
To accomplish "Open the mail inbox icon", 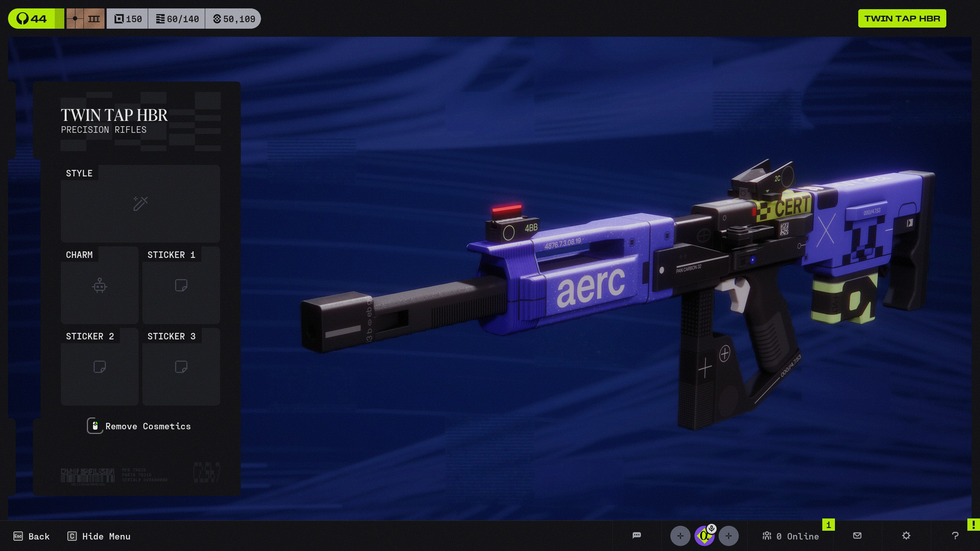I will pos(857,536).
